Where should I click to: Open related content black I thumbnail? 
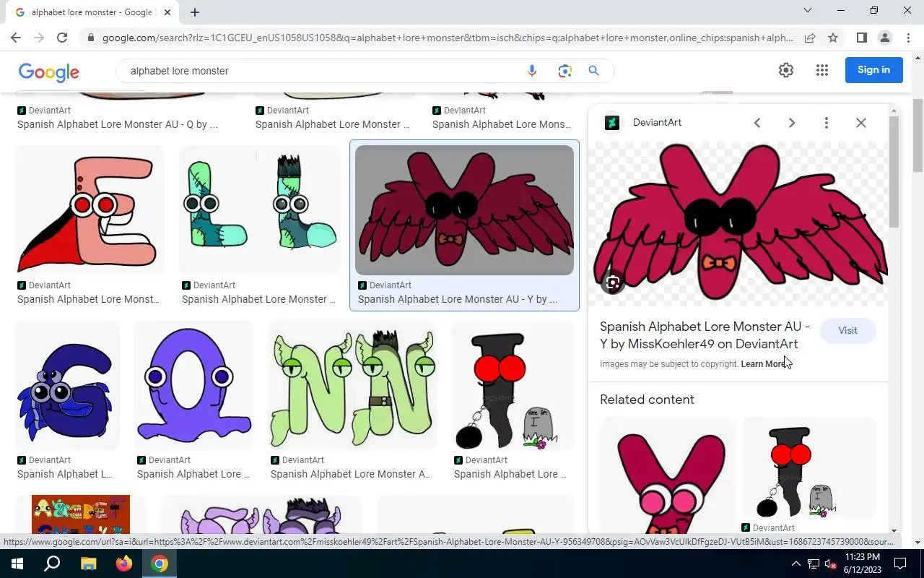pos(809,467)
